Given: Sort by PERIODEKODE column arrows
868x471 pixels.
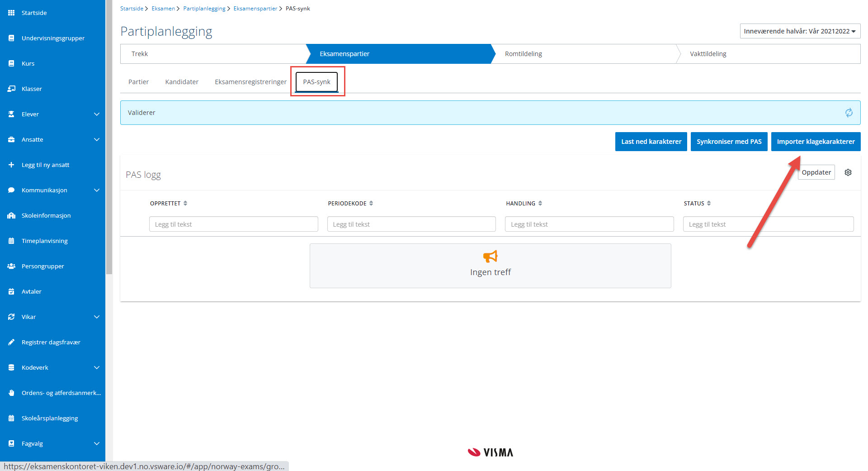Looking at the screenshot, I should [371, 203].
